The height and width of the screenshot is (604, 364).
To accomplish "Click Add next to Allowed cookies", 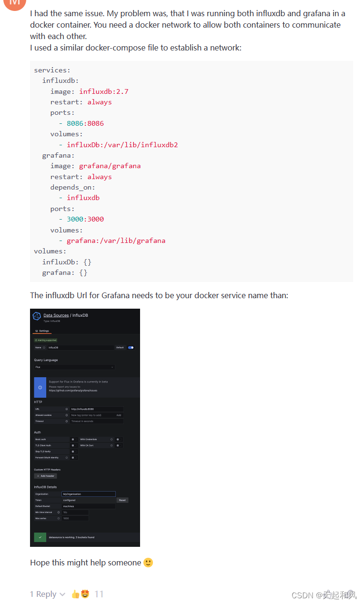I will pyautogui.click(x=119, y=415).
